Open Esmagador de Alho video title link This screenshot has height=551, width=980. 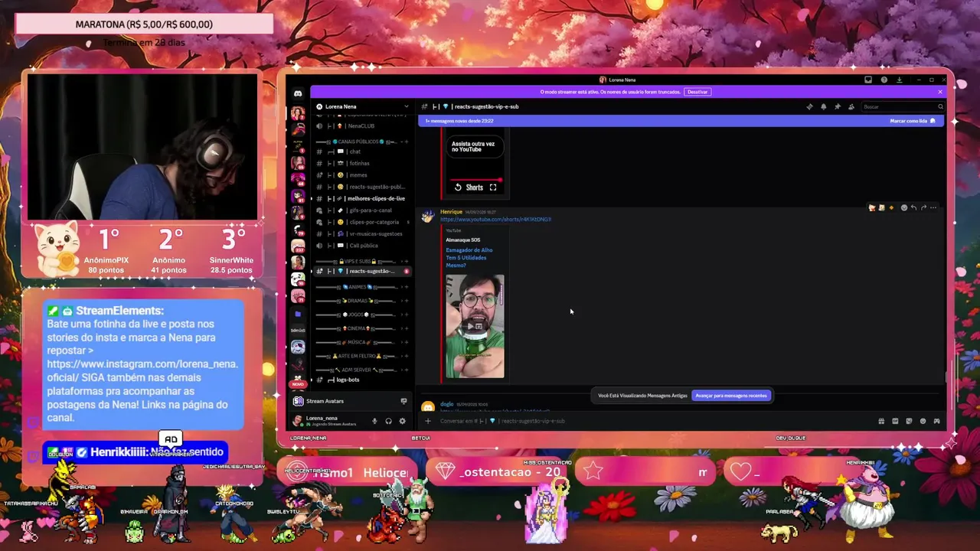tap(469, 258)
